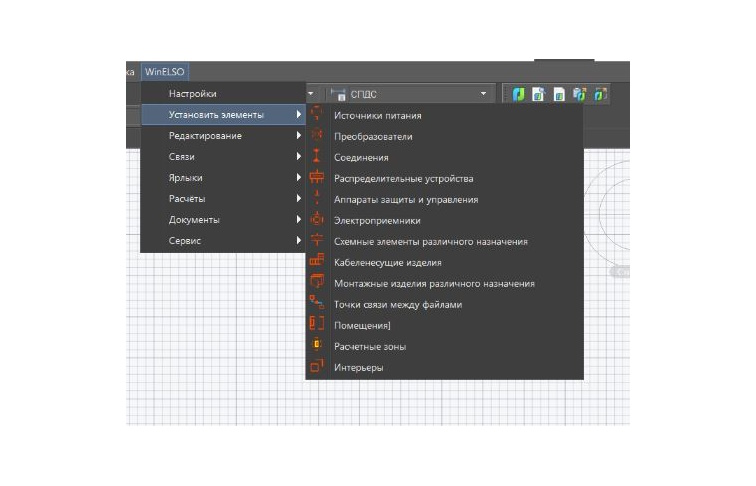Click Соединения icon
This screenshot has width=756, height=486.
(x=316, y=156)
